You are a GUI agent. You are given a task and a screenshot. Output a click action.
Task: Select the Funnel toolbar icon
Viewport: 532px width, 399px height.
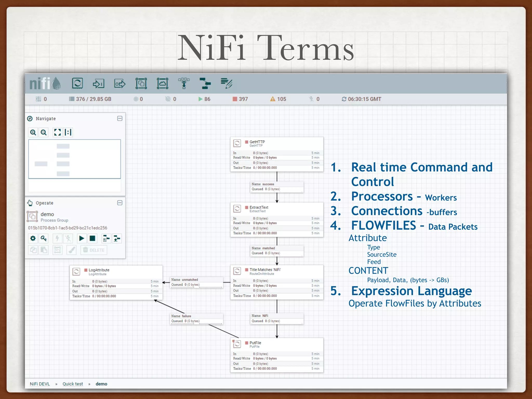pos(184,83)
